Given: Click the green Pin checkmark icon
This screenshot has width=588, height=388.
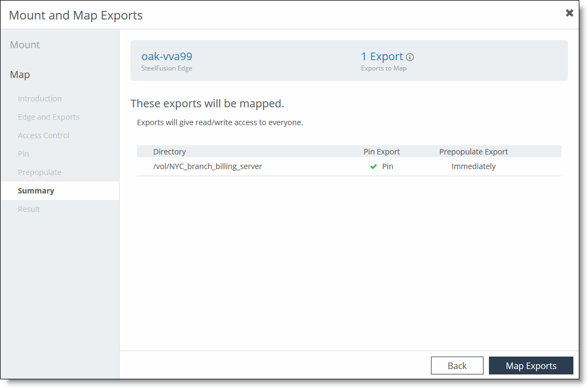Looking at the screenshot, I should [x=374, y=166].
